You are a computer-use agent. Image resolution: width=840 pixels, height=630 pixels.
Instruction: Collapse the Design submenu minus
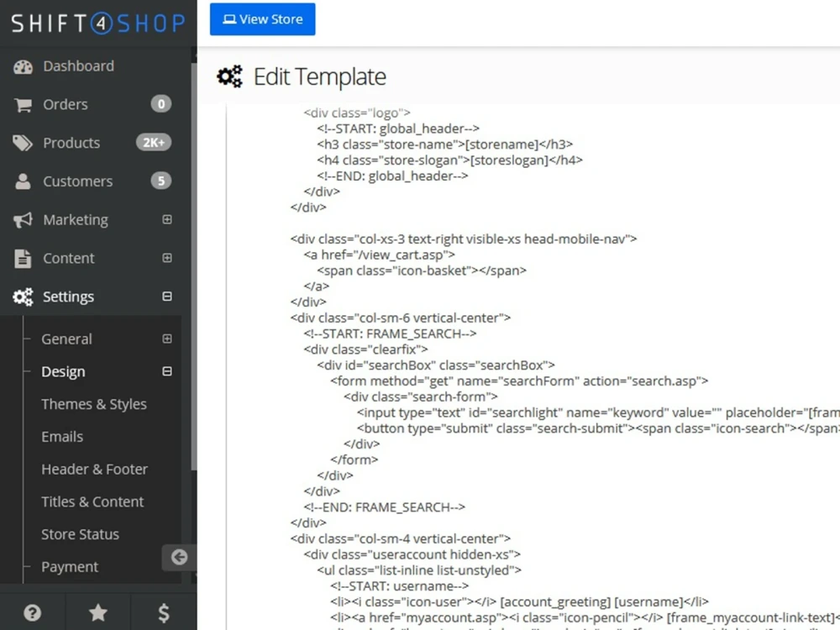coord(167,371)
